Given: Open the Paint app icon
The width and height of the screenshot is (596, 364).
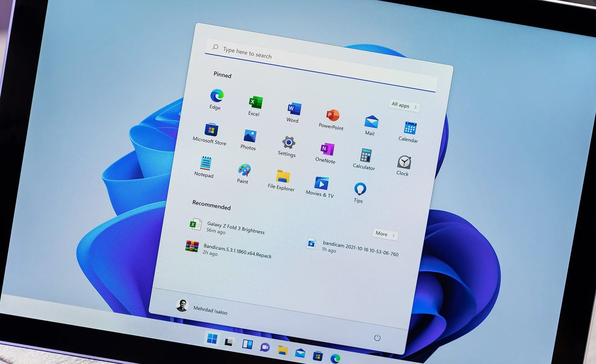Looking at the screenshot, I should tap(244, 170).
